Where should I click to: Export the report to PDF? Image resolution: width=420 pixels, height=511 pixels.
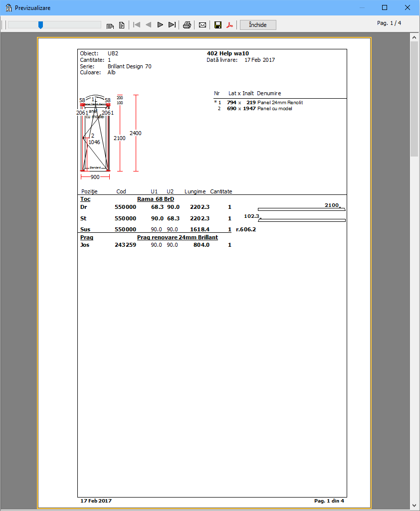(230, 25)
